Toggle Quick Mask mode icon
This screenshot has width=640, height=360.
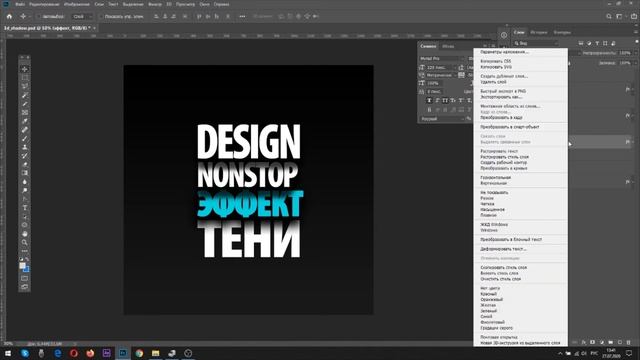(x=24, y=278)
